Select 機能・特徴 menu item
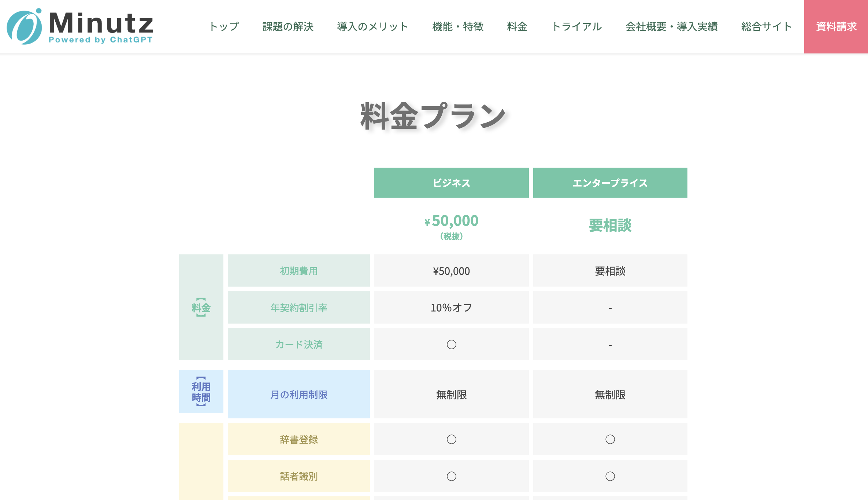This screenshot has height=500, width=868. click(458, 27)
